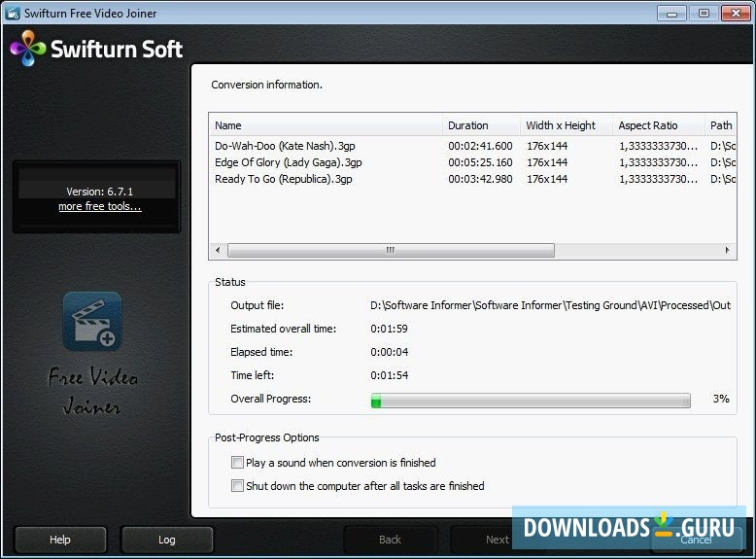Click the 3% progress percentage text
756x559 pixels.
tap(721, 399)
